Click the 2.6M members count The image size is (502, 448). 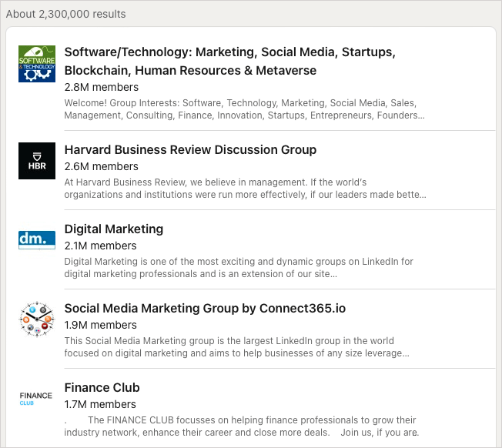point(101,166)
